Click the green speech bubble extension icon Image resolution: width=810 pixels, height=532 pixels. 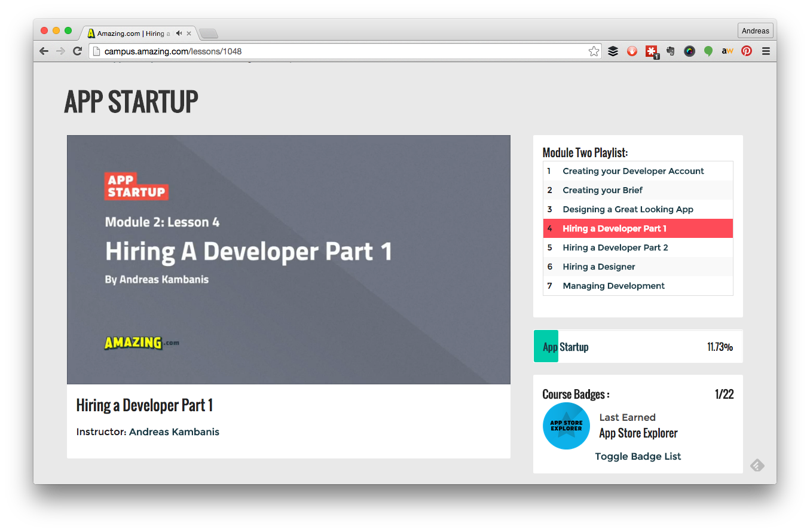[x=708, y=51]
